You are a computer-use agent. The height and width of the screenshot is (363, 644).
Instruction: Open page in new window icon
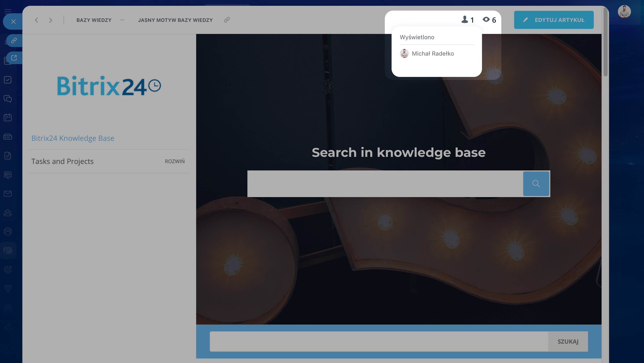(x=14, y=58)
